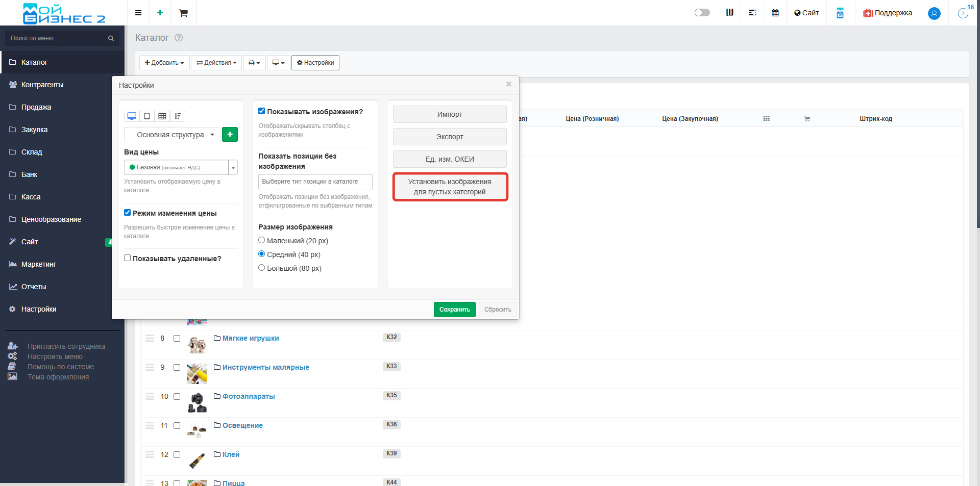Open the calendar icon in header
This screenshot has height=486, width=980.
(x=775, y=13)
